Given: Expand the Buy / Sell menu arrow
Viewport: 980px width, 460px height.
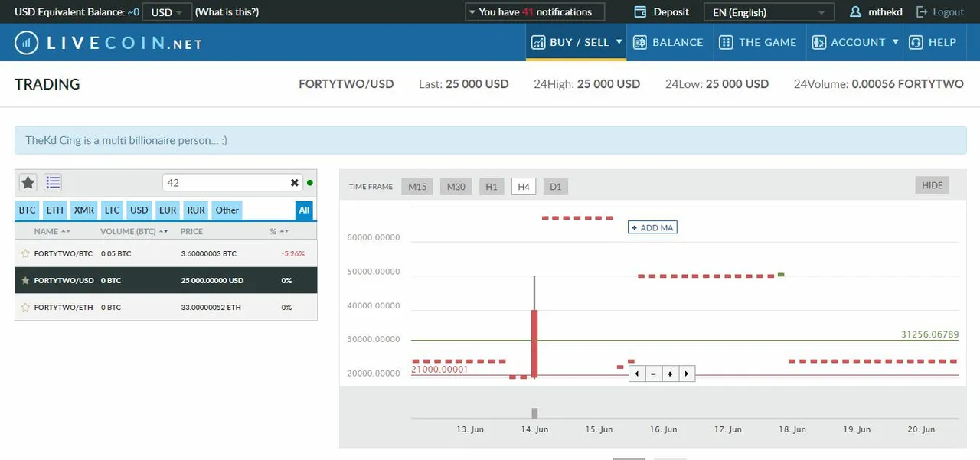Looking at the screenshot, I should click(619, 42).
